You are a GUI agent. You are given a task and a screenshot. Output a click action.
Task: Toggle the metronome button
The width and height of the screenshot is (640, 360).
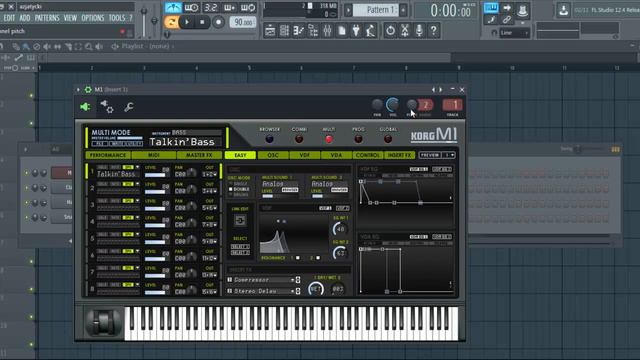pyautogui.click(x=173, y=8)
